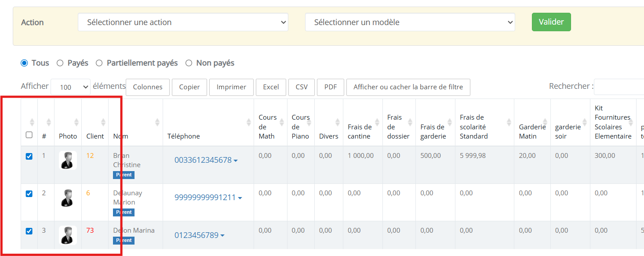Screen dimensions: 644x256
Task: Toggle the select-all checkbox in header
Action: click(29, 135)
